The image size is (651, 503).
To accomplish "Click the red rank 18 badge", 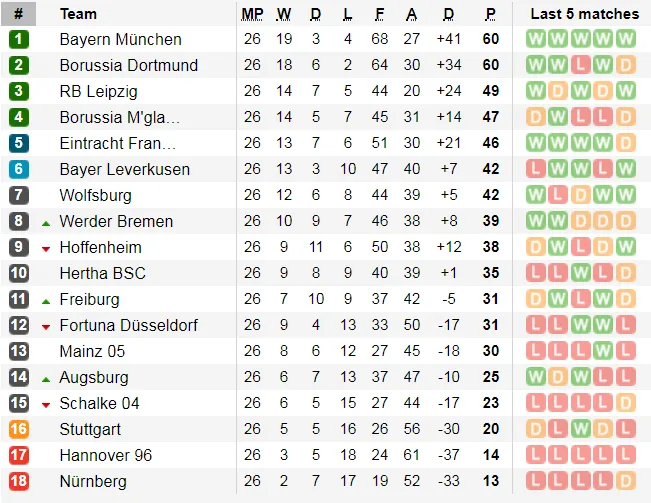I will pos(19,481).
